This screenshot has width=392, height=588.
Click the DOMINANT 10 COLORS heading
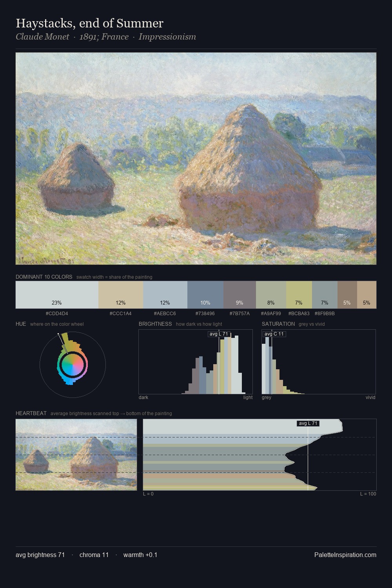pyautogui.click(x=44, y=277)
